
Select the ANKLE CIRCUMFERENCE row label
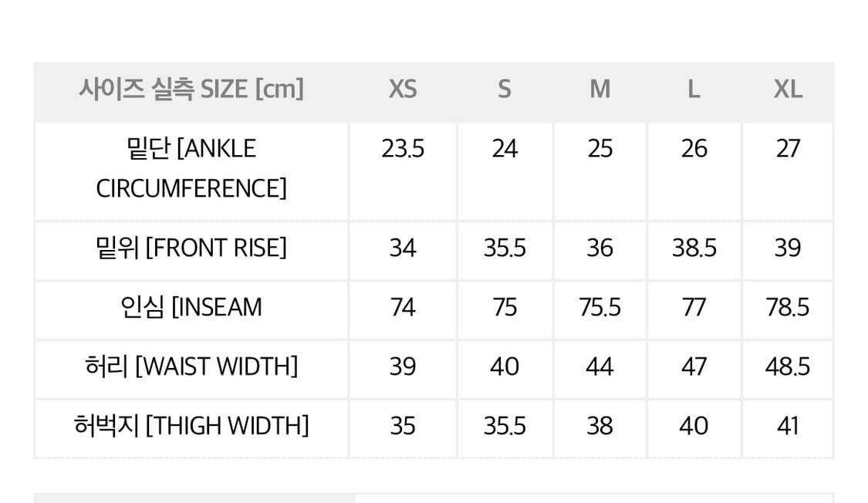point(191,168)
